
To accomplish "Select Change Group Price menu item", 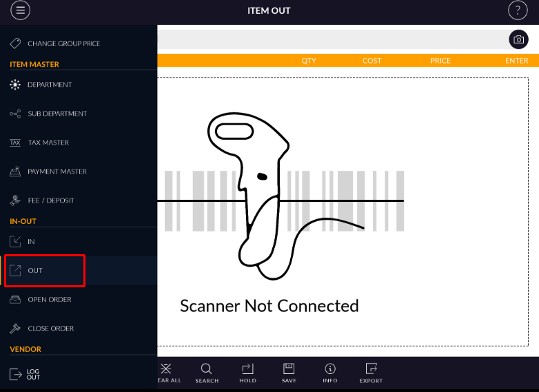I will point(63,43).
